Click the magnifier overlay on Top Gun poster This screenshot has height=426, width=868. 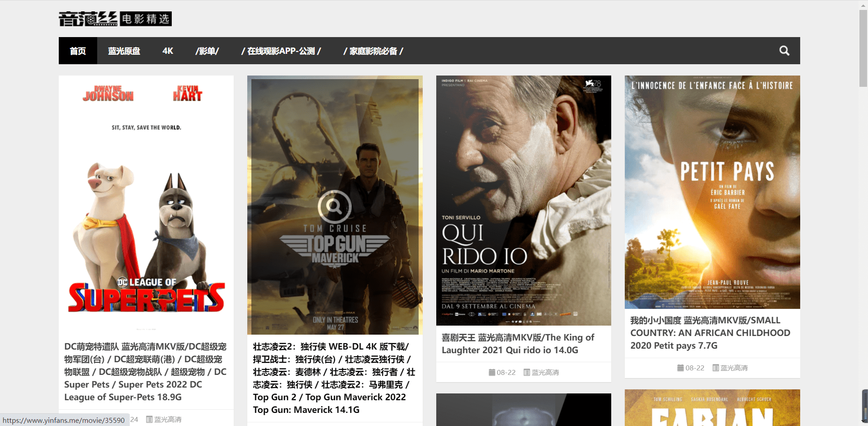tap(335, 207)
